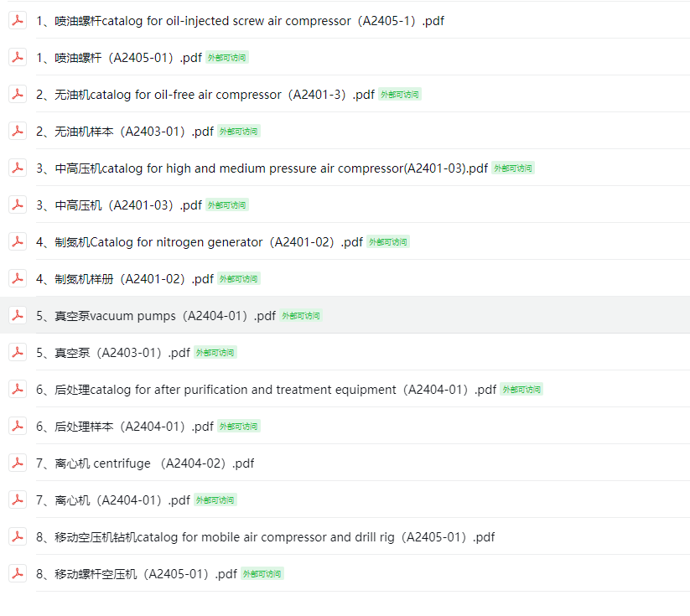690x616 pixels.
Task: Click PDF icon of 移动空压机钻机catalog for mobile air compressor
Action: point(18,536)
